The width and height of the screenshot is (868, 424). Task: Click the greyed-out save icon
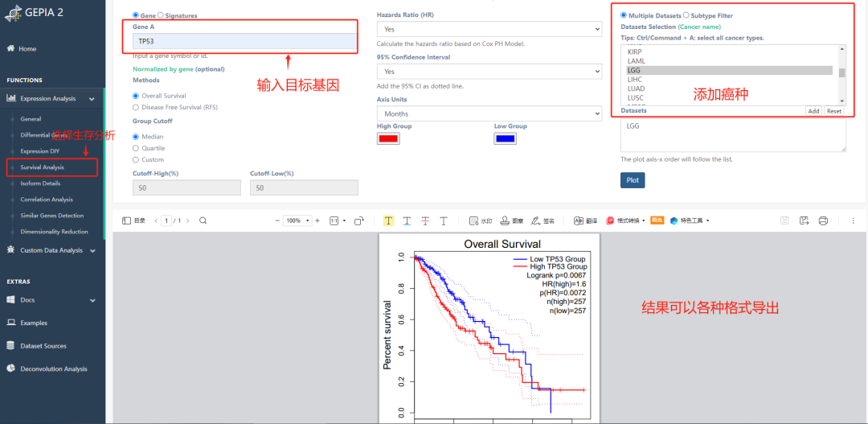784,220
